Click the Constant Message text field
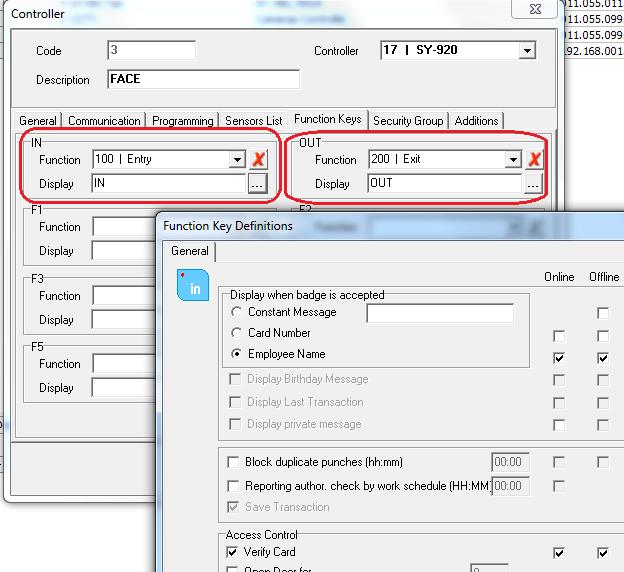624x572 pixels. [440, 313]
